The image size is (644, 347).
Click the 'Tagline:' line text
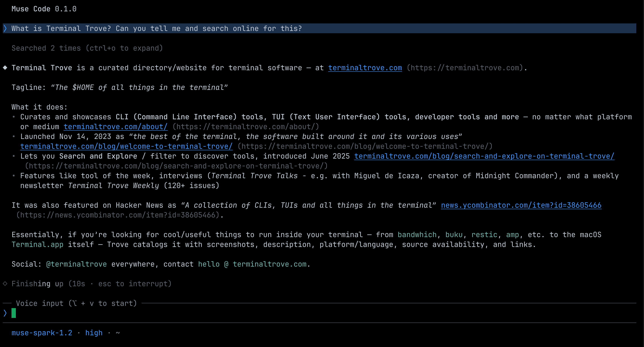tap(119, 88)
